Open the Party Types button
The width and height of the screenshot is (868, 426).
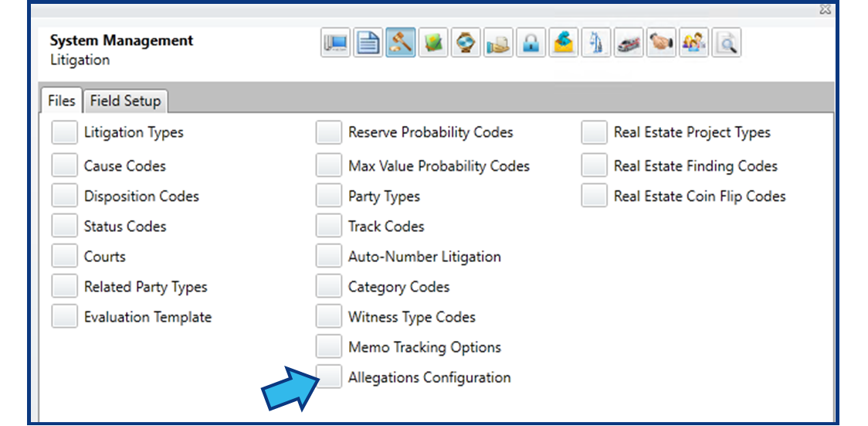coord(329,196)
